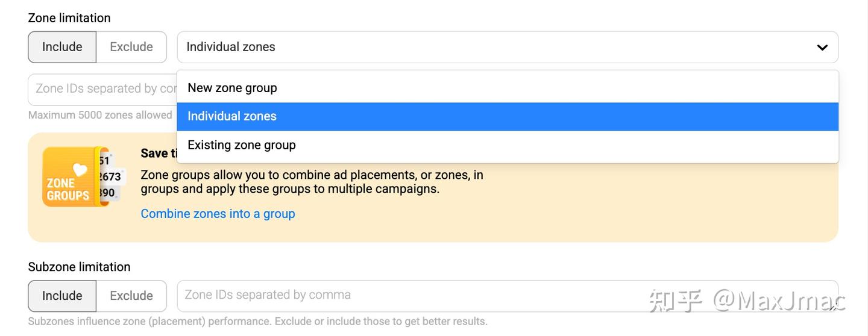Select Exclude under Zone limitation
This screenshot has width=868, height=336.
(x=131, y=47)
